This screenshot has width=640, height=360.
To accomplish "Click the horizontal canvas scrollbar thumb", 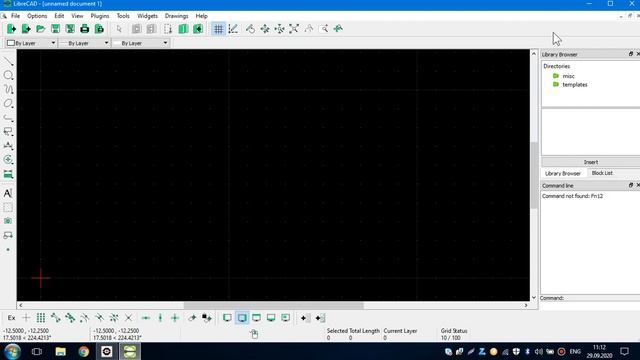I will pyautogui.click(x=273, y=305).
